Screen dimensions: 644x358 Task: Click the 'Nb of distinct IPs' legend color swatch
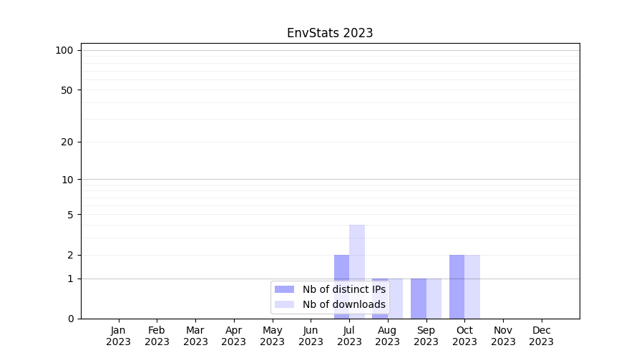284,289
